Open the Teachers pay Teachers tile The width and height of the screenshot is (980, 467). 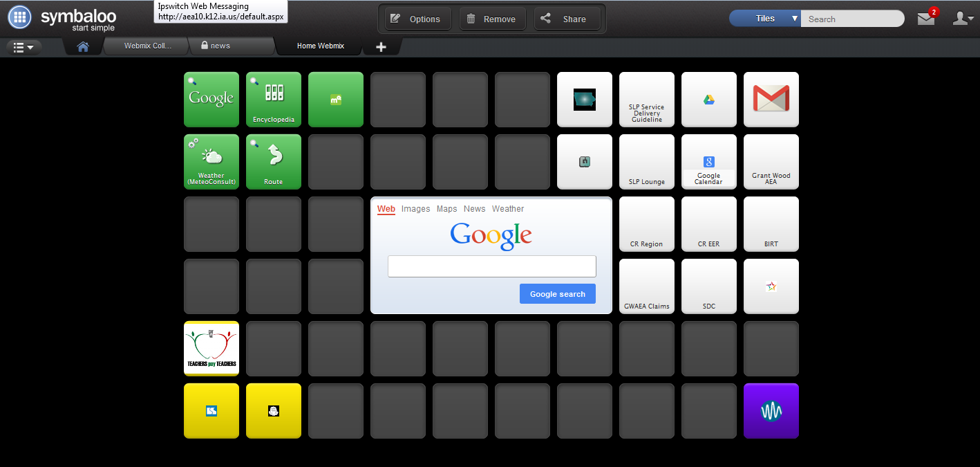(211, 349)
